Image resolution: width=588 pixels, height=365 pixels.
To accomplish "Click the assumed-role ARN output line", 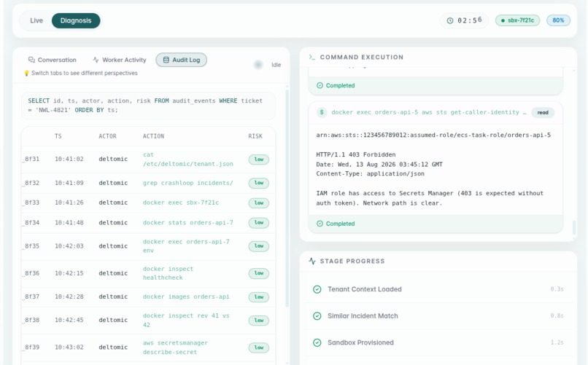I will click(433, 135).
